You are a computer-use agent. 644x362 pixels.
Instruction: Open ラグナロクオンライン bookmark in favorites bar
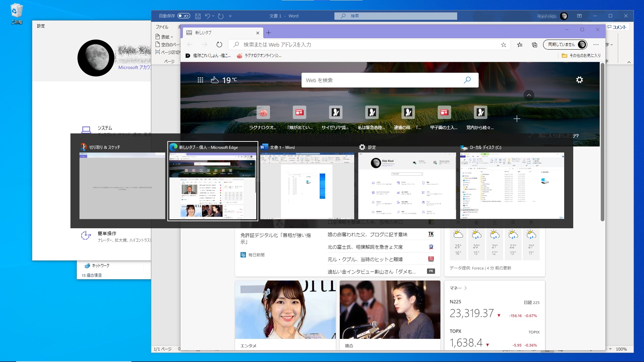click(259, 56)
